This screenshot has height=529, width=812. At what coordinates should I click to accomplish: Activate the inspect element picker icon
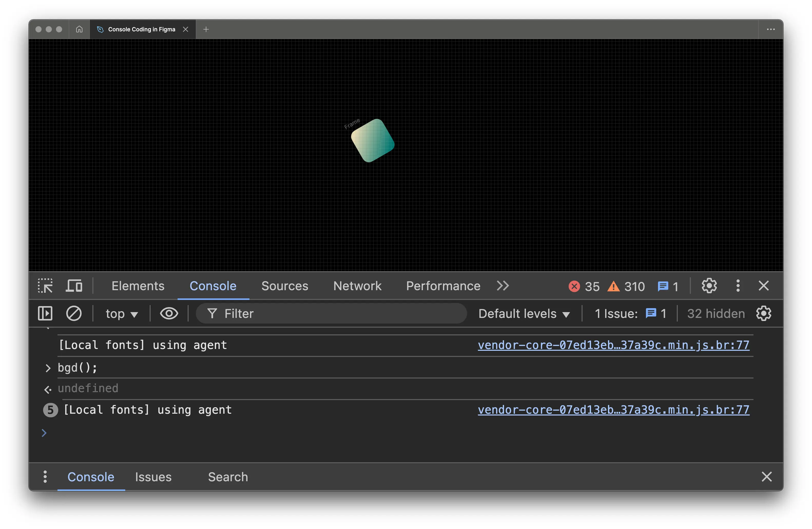(x=45, y=286)
